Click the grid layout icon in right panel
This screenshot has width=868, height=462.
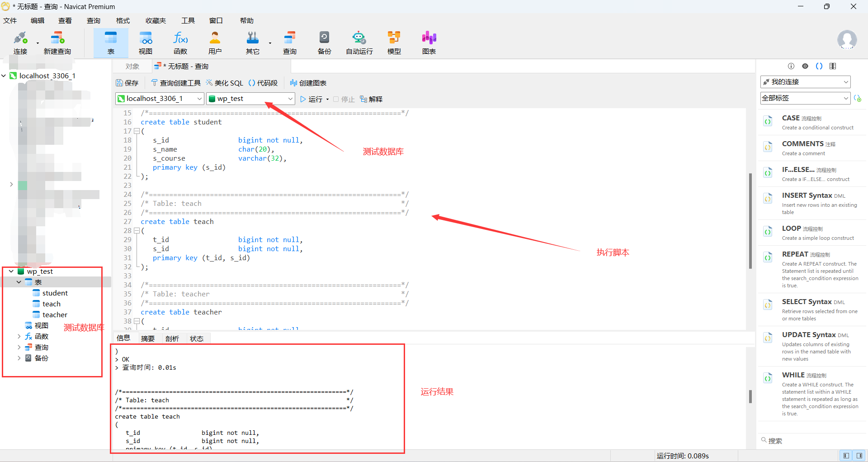click(833, 66)
